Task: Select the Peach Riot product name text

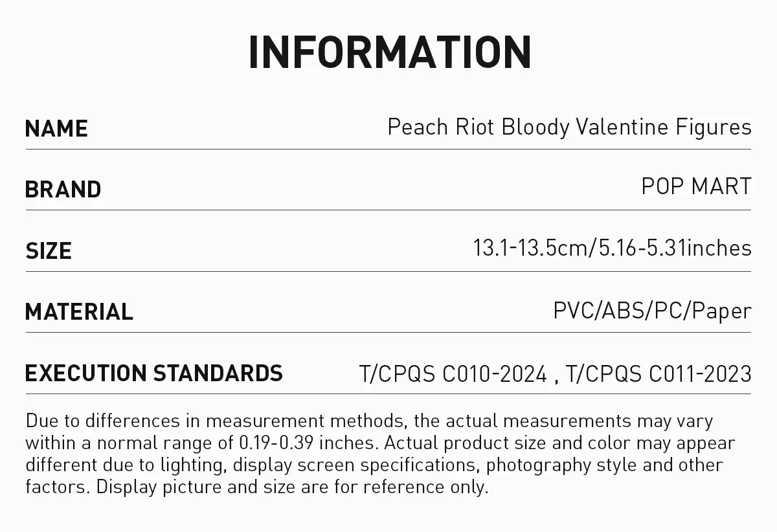Action: pos(569,127)
